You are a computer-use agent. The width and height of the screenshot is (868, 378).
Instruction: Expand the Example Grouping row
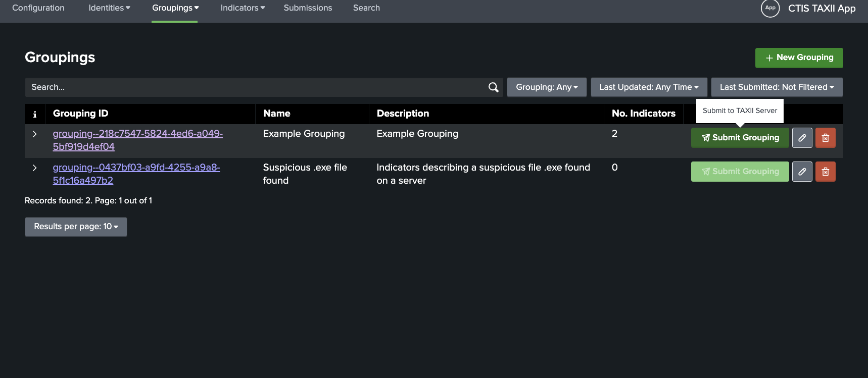pyautogui.click(x=35, y=134)
